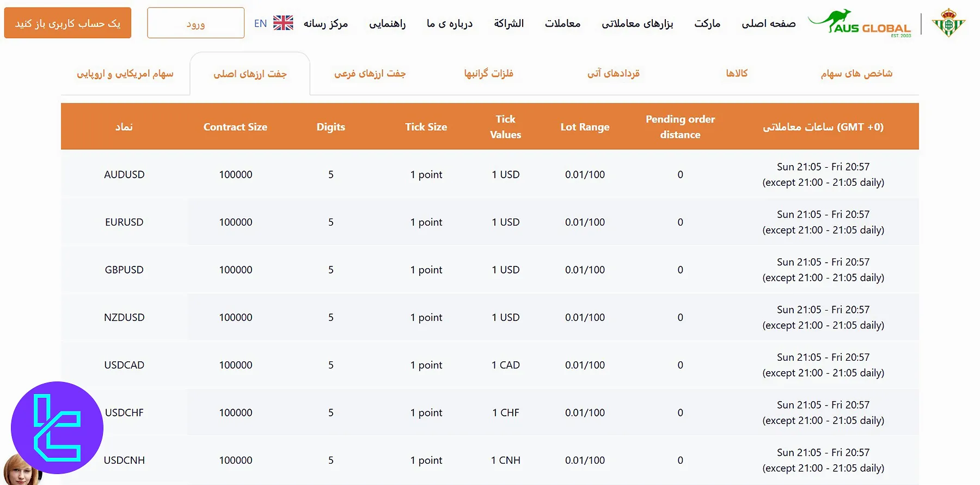The image size is (980, 485).
Task: Open the درباره ی ما menu
Action: coord(450,23)
